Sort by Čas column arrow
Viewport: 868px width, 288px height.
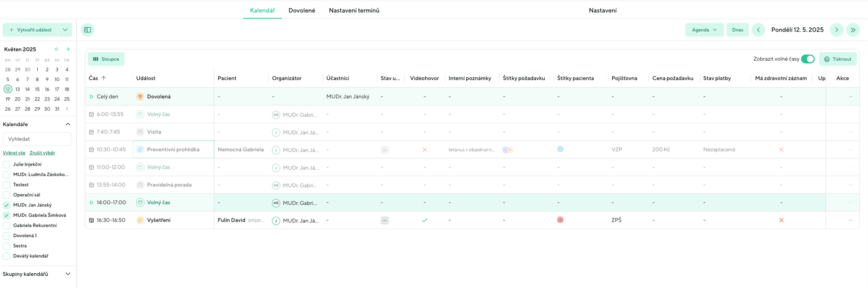pos(104,79)
